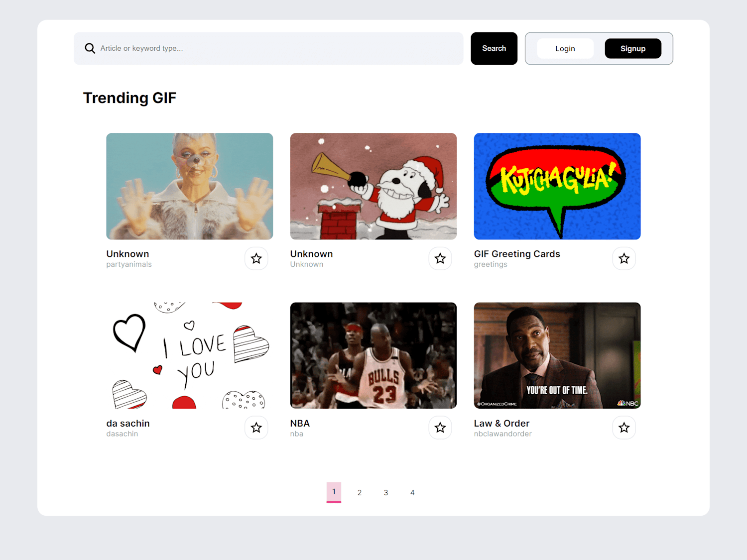Favorite the GIF Greeting Cards item
The image size is (747, 560).
[x=623, y=258]
